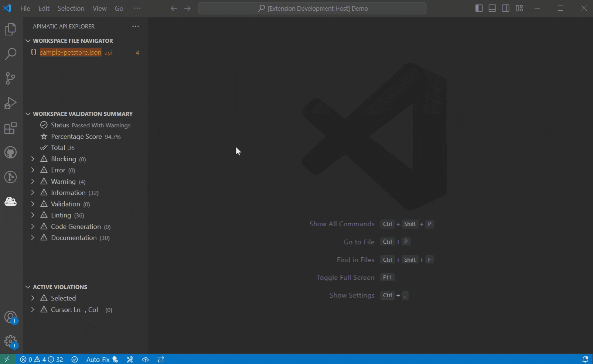Open the Edit menu
593x364 pixels.
[x=44, y=8]
